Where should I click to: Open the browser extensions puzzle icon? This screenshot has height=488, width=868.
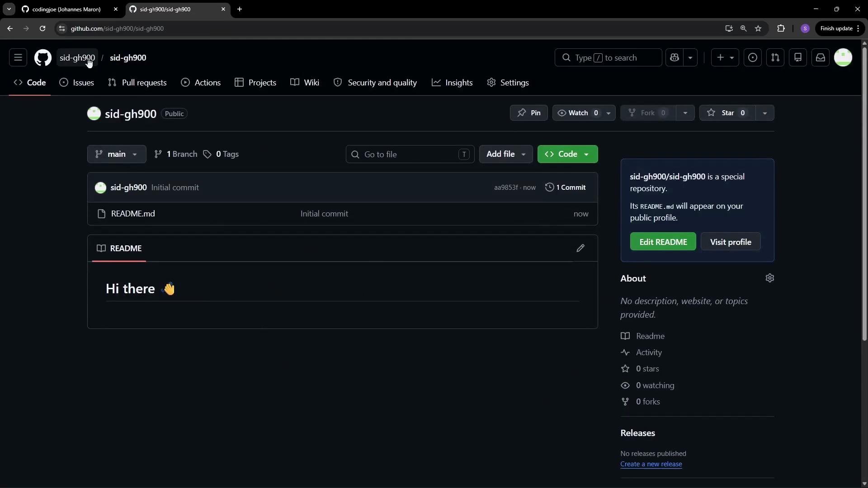click(x=781, y=28)
